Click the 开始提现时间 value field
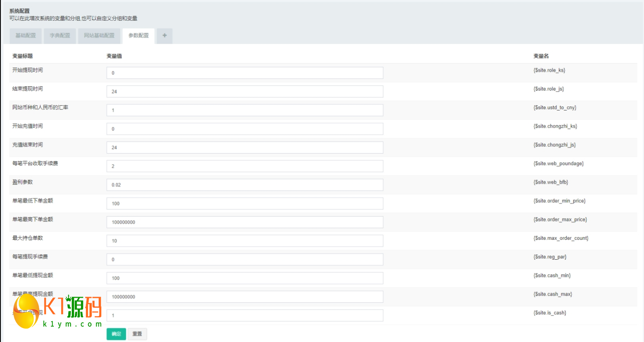 pos(245,73)
